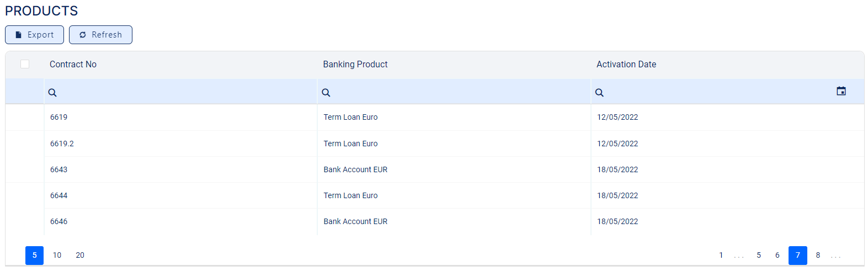Sort by Contract No column header
This screenshot has height=271, width=868.
pyautogui.click(x=73, y=65)
